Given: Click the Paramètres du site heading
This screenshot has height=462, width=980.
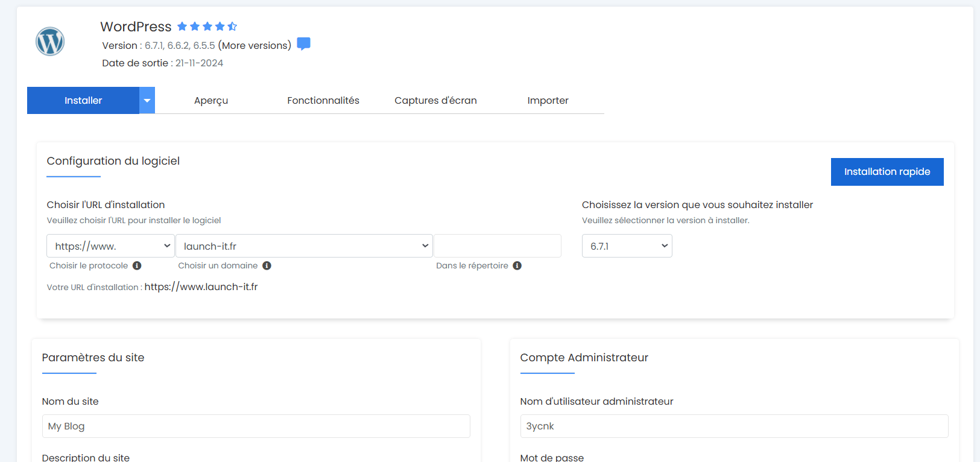Looking at the screenshot, I should [93, 358].
